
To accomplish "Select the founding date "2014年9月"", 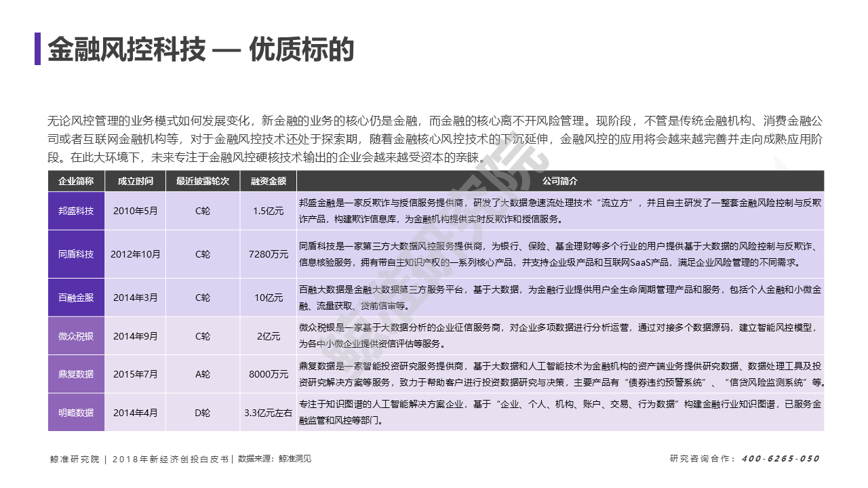I will [135, 335].
